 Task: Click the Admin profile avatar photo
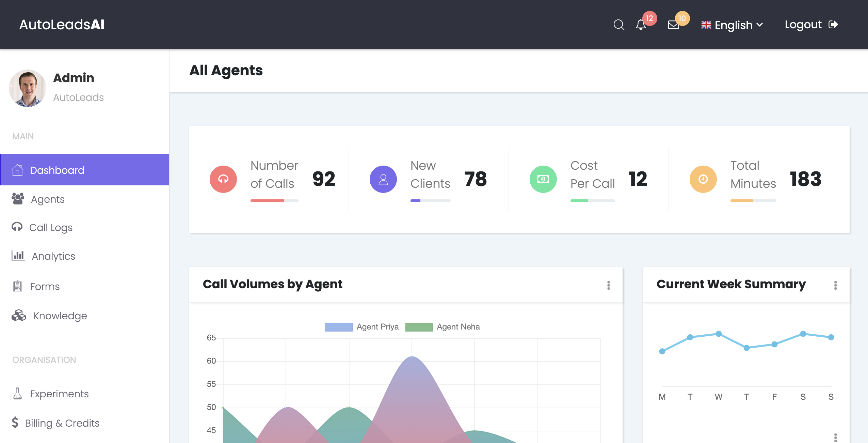(x=28, y=88)
